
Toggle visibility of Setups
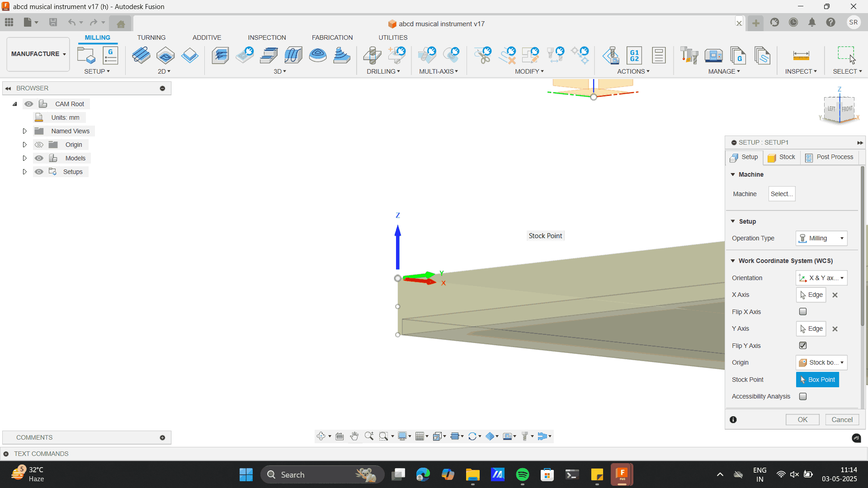39,172
